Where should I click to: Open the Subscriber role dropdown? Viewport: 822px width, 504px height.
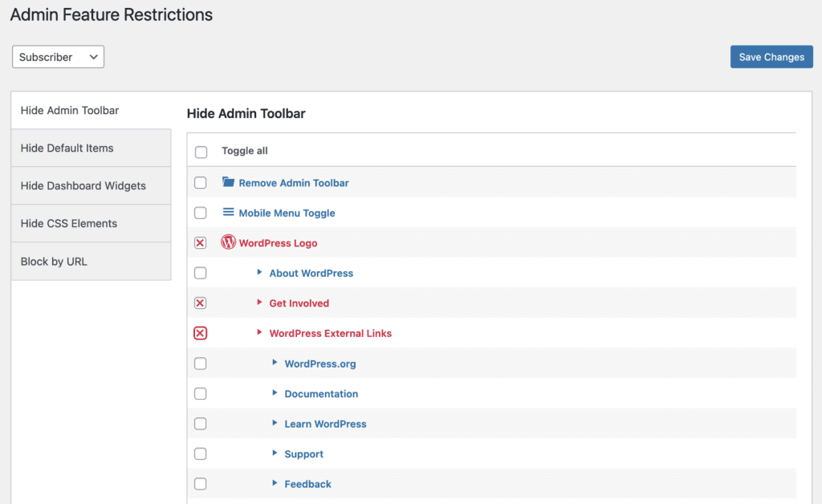(58, 56)
